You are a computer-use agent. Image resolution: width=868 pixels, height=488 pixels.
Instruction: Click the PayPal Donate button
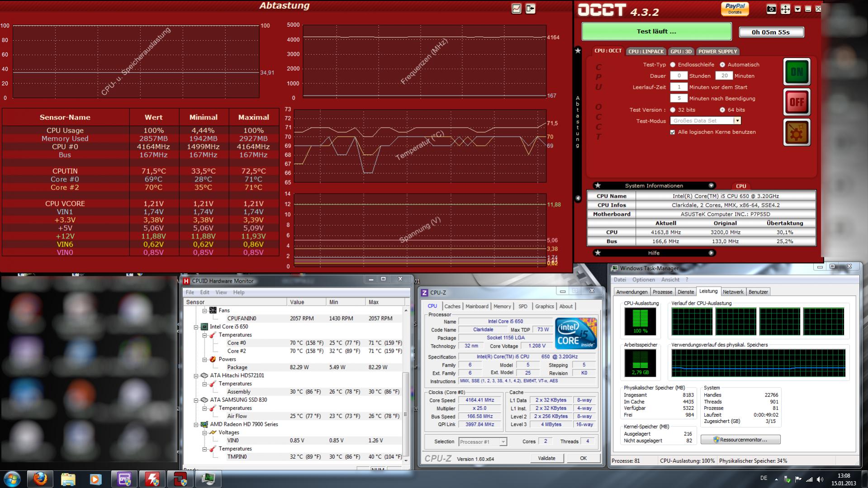click(735, 9)
